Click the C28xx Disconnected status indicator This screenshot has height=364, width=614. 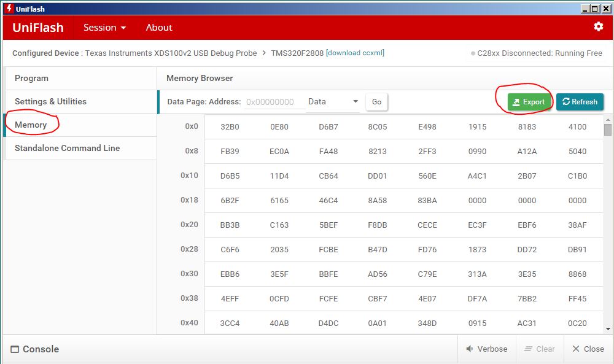click(x=537, y=53)
